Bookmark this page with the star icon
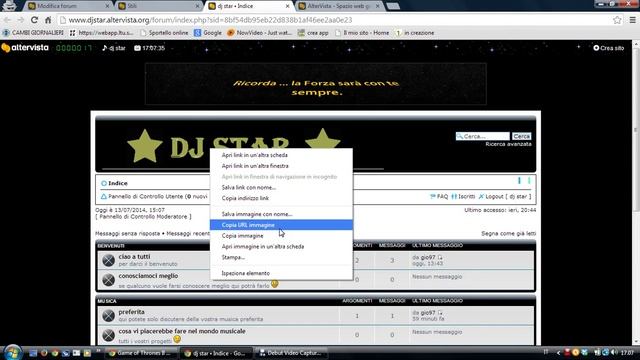The width and height of the screenshot is (640, 360). point(617,20)
